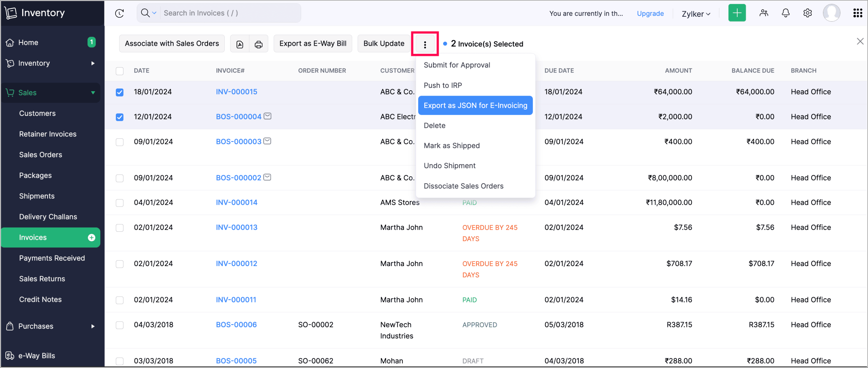Open the apps grid launcher
868x368 pixels.
(x=858, y=13)
